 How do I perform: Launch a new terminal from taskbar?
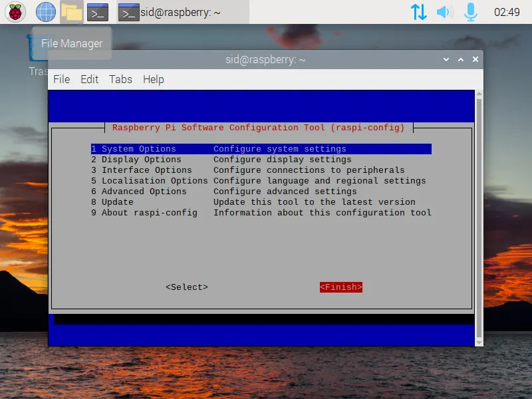click(x=98, y=12)
